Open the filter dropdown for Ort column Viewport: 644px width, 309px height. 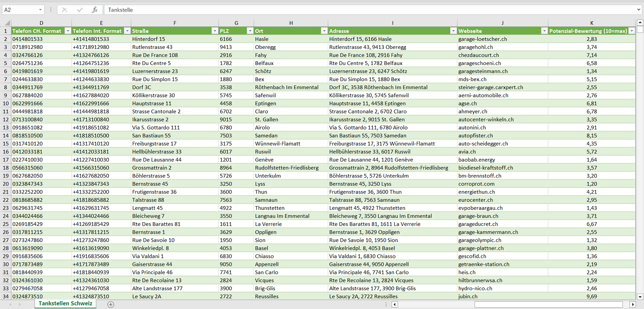point(323,31)
